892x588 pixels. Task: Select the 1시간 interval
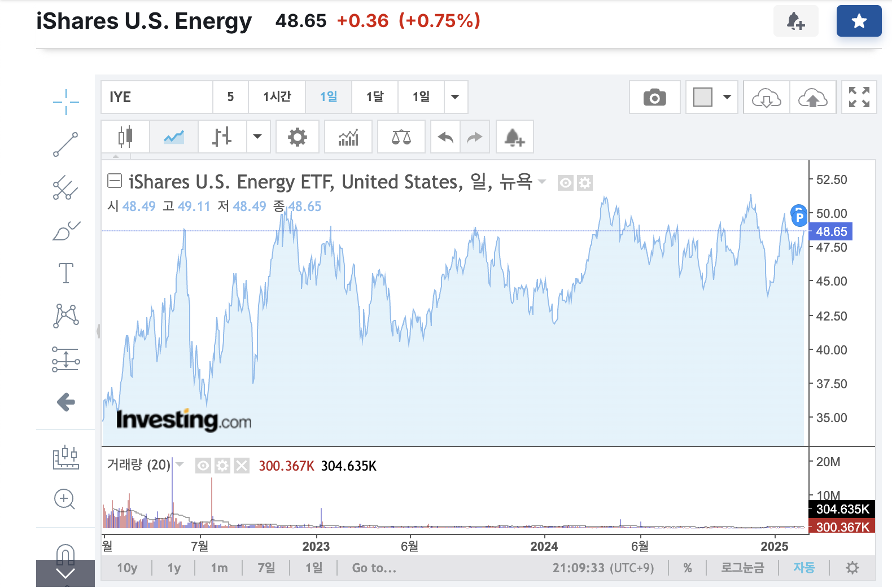[277, 97]
